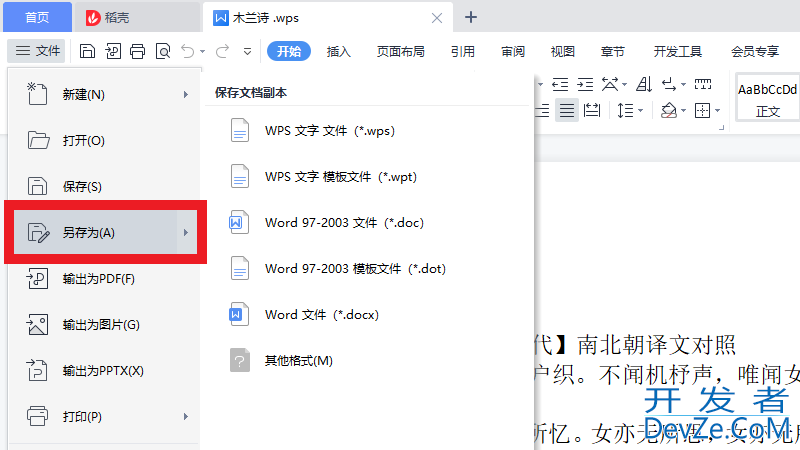Click the export to PDF toolbar icon

[x=113, y=51]
